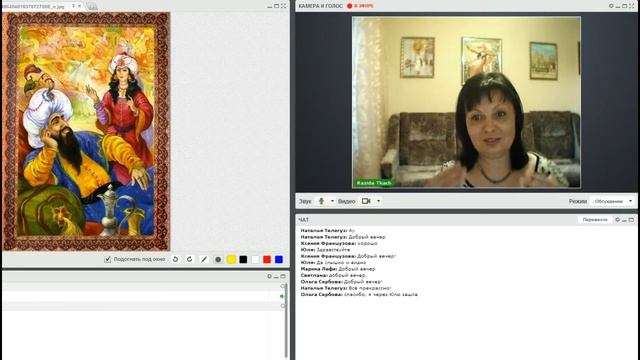Expand camera panel to fullscreen
Image resolution: width=640 pixels, height=360 pixels.
click(632, 6)
